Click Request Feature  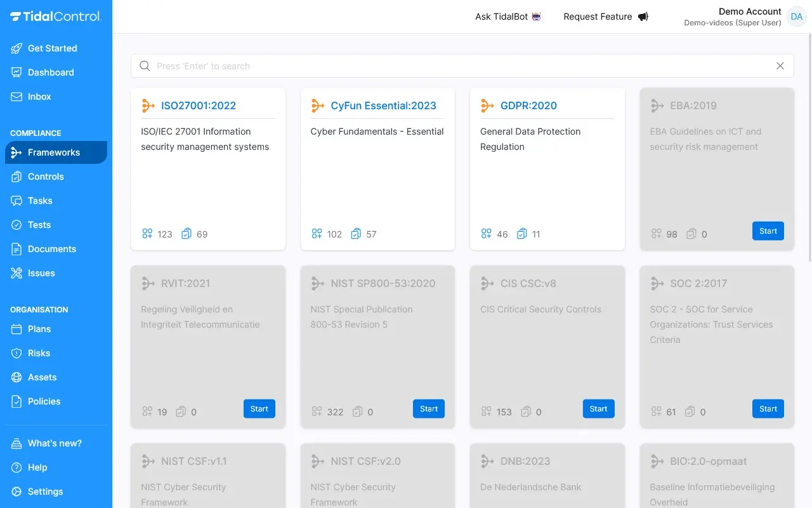[x=606, y=17]
